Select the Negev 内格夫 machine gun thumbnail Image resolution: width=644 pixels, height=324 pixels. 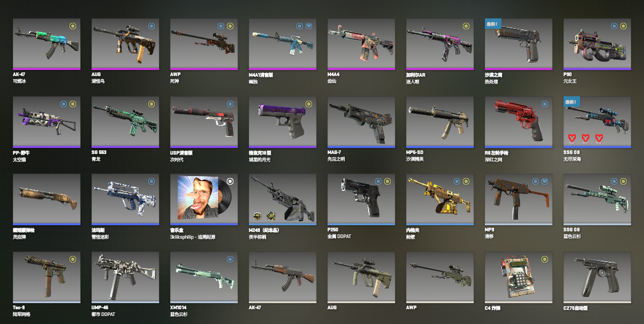point(440,198)
